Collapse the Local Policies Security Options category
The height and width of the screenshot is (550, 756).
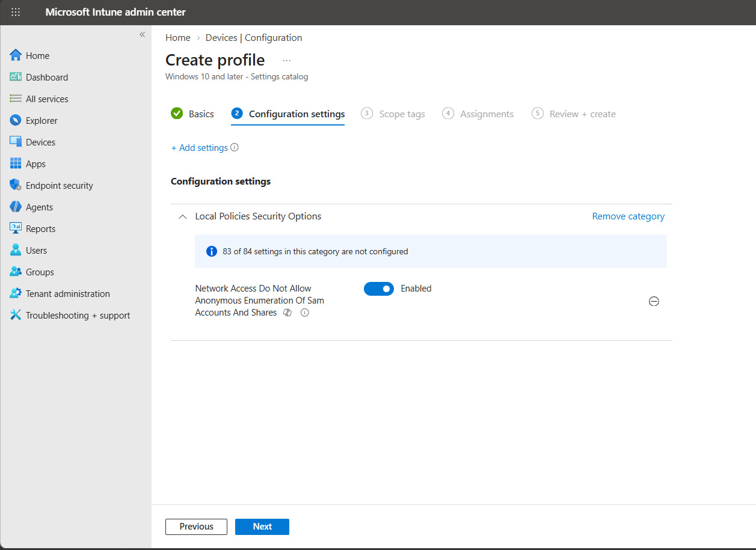pos(183,216)
